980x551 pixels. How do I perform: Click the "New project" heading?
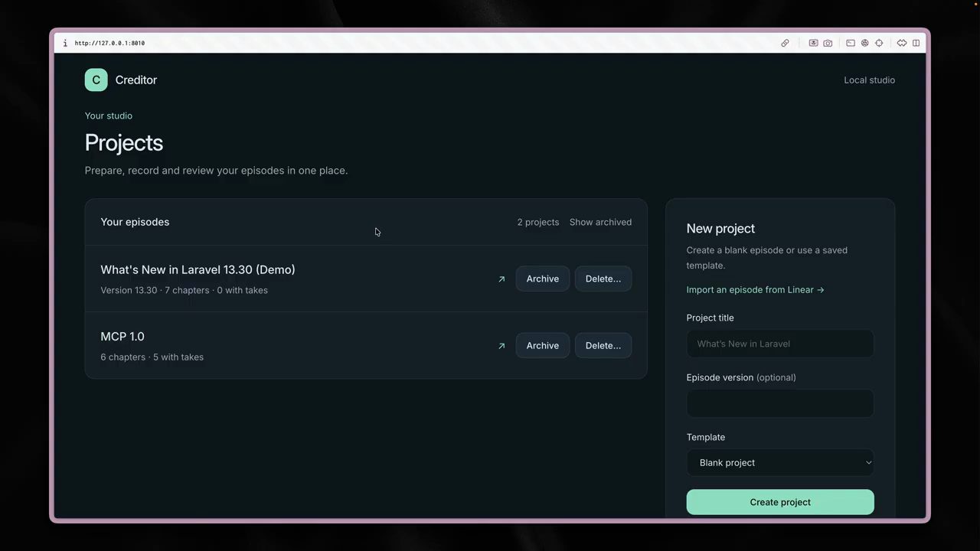click(720, 228)
